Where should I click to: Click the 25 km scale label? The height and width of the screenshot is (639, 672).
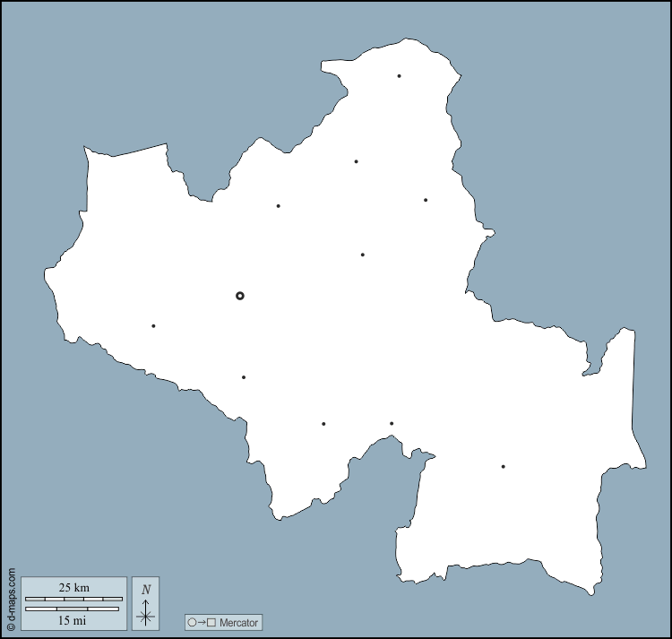[x=73, y=587]
